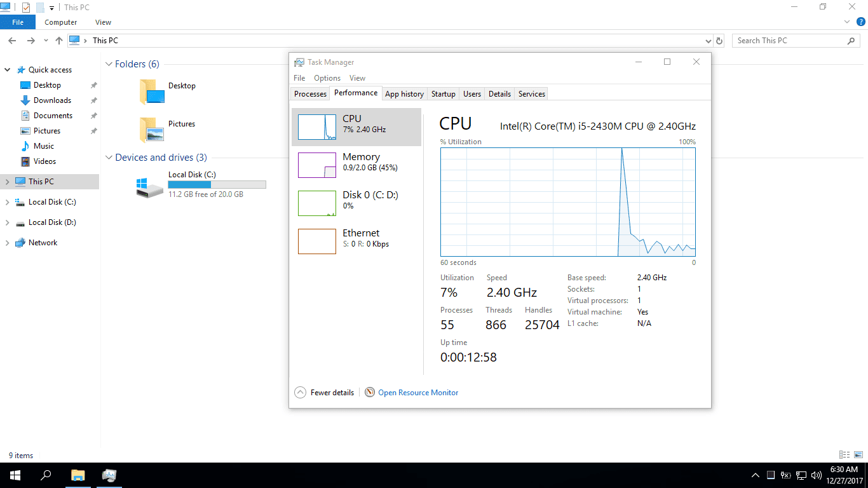Open Task Manager View menu
Image resolution: width=868 pixels, height=488 pixels.
pyautogui.click(x=358, y=78)
